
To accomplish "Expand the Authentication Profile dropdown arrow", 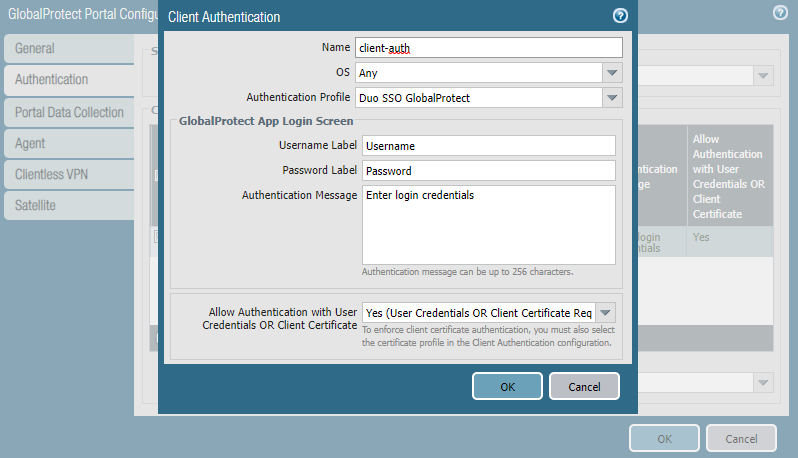I will coord(612,98).
